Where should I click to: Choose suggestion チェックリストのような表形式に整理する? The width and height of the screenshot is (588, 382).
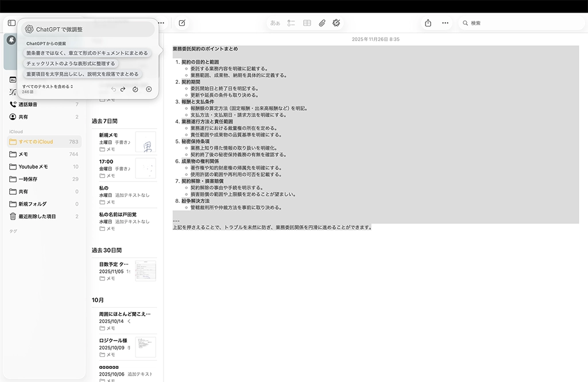pyautogui.click(x=71, y=63)
